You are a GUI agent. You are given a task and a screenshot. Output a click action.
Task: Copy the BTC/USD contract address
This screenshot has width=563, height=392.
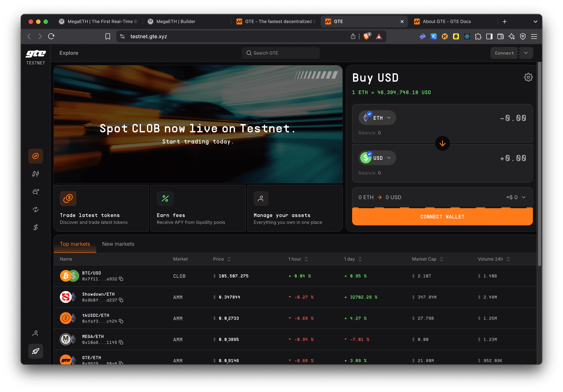tap(121, 279)
